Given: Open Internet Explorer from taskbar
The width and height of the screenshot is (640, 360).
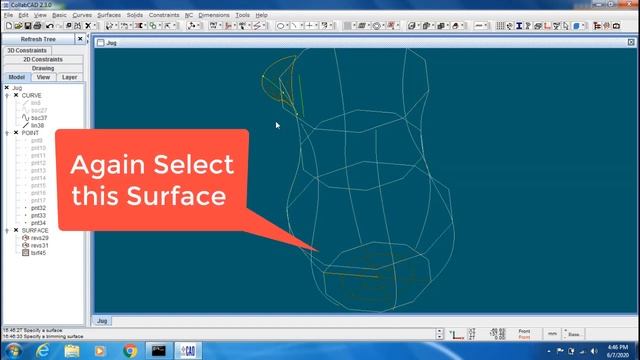Looking at the screenshot, I should pyautogui.click(x=42, y=351).
